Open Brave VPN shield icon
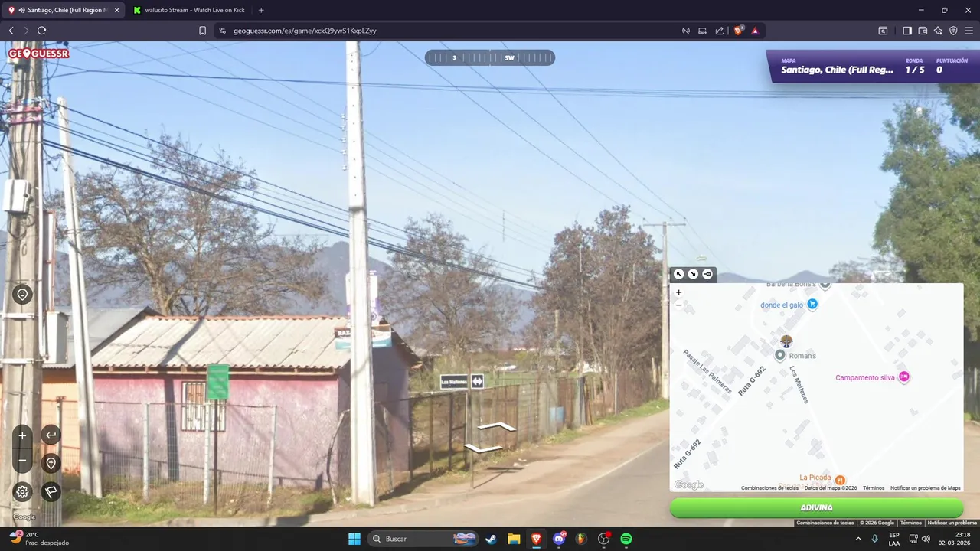Image resolution: width=980 pixels, height=551 pixels. point(953,31)
